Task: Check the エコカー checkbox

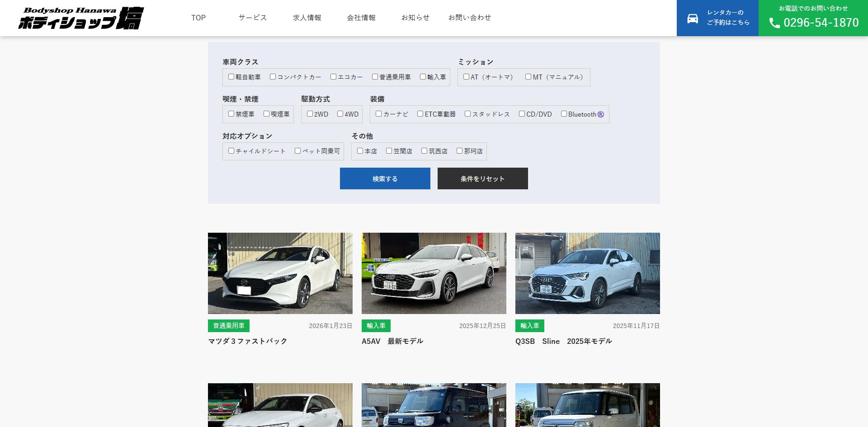Action: 333,77
